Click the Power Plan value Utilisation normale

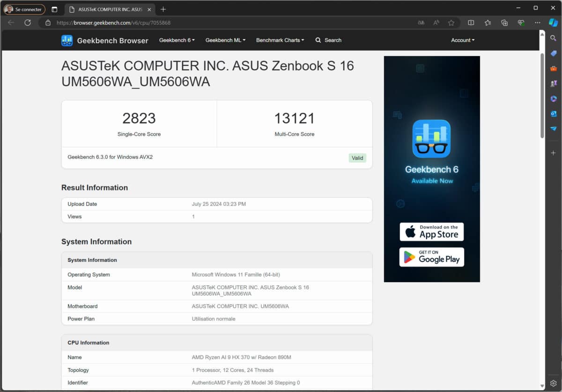(x=214, y=319)
